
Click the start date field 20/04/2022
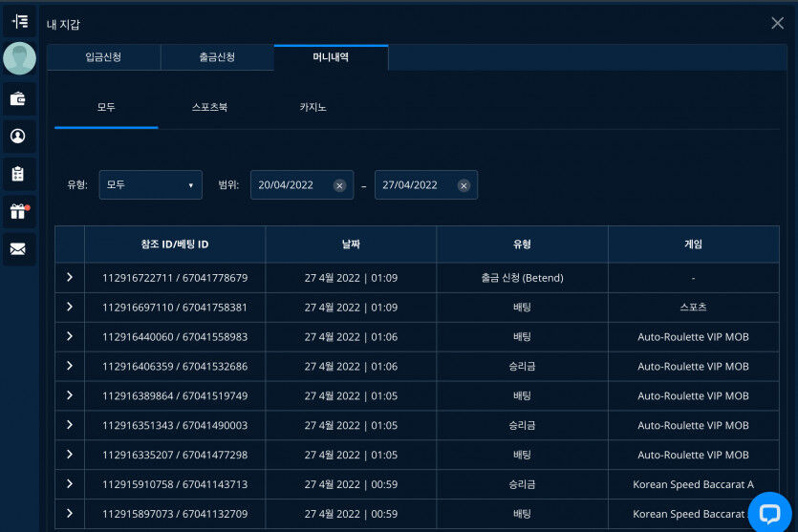coord(302,184)
